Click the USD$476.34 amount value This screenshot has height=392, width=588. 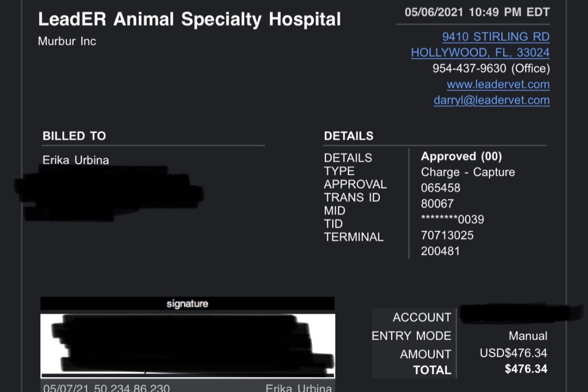tap(513, 353)
